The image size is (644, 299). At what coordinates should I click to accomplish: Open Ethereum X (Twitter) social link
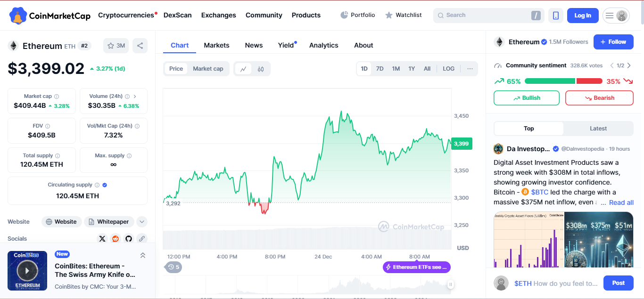click(102, 239)
